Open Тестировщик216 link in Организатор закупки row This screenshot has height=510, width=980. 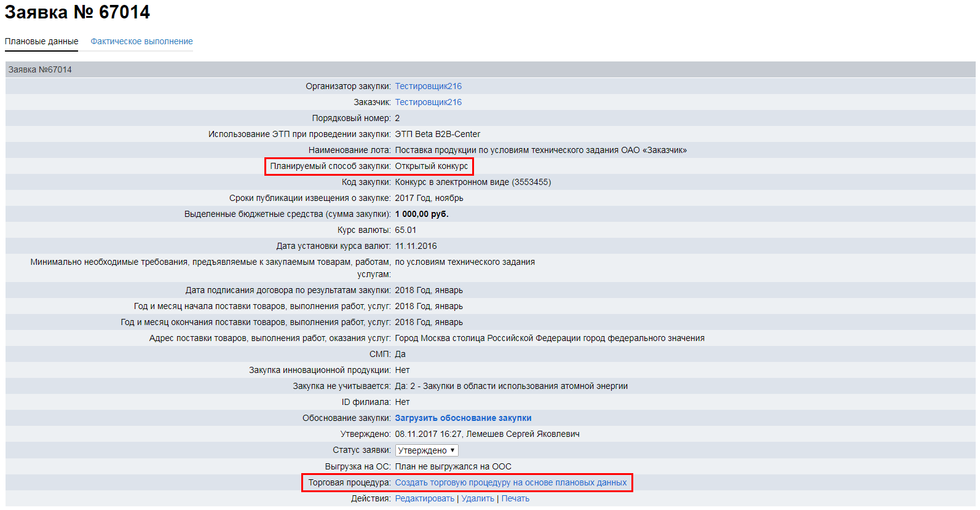[x=428, y=86]
